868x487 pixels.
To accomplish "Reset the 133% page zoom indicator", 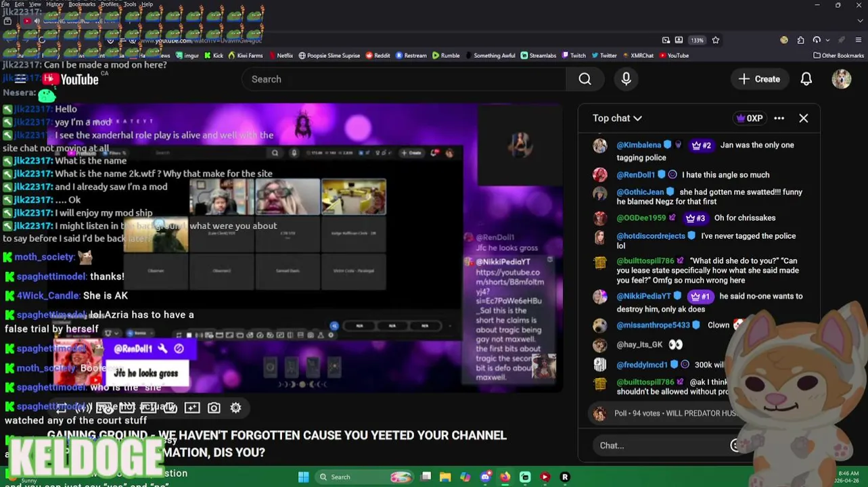I will 697,40.
